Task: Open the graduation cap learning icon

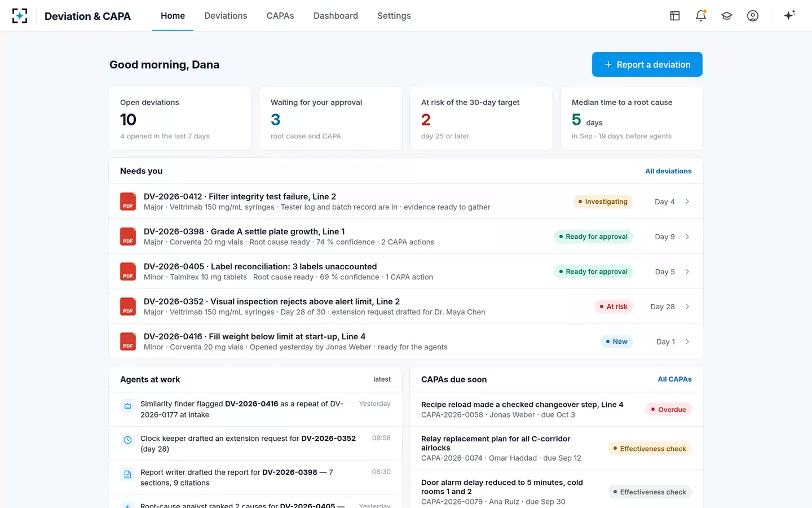Action: (x=727, y=16)
